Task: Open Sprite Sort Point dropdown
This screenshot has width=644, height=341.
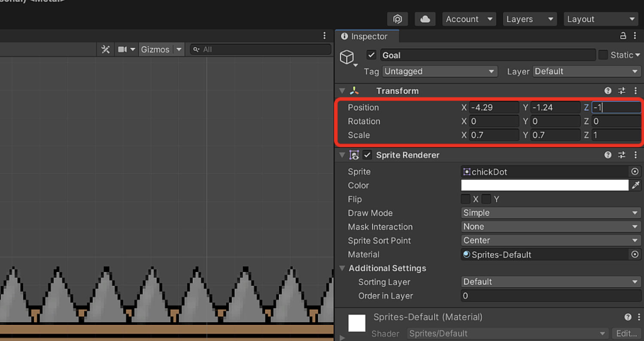Action: pos(551,240)
